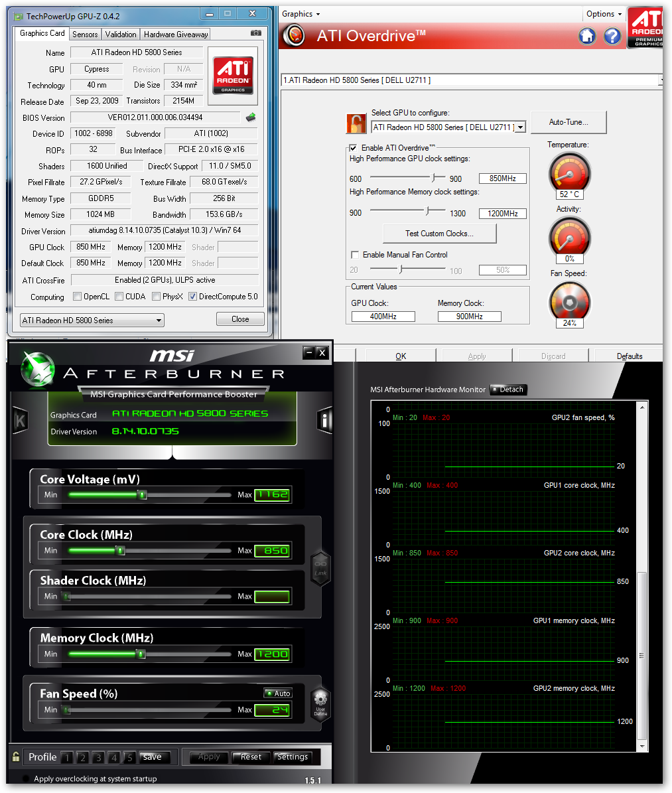
Task: Click the fan User Define button
Action: tap(320, 704)
